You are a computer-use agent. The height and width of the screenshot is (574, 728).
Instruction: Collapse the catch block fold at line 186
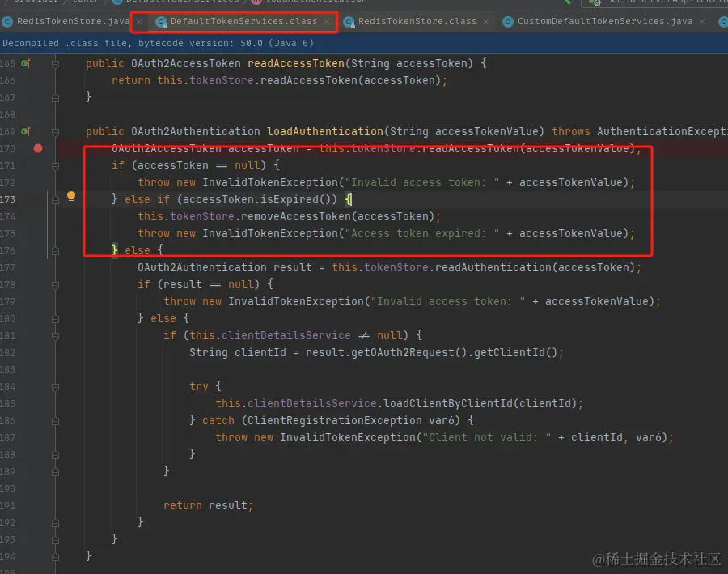coord(55,421)
